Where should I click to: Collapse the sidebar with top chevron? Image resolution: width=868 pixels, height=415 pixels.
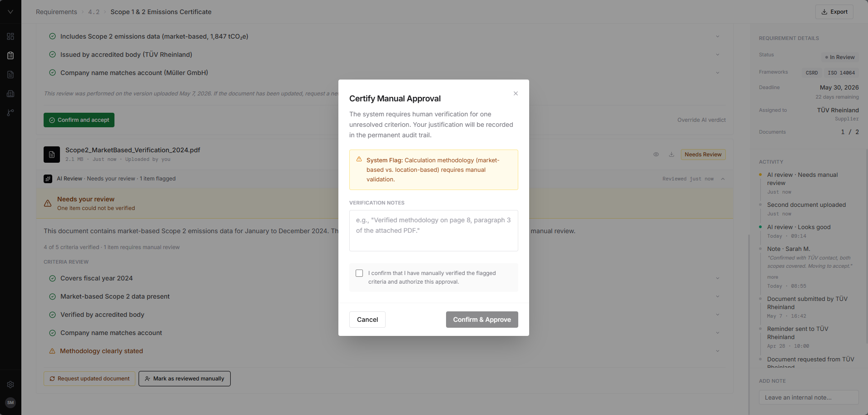(x=10, y=12)
